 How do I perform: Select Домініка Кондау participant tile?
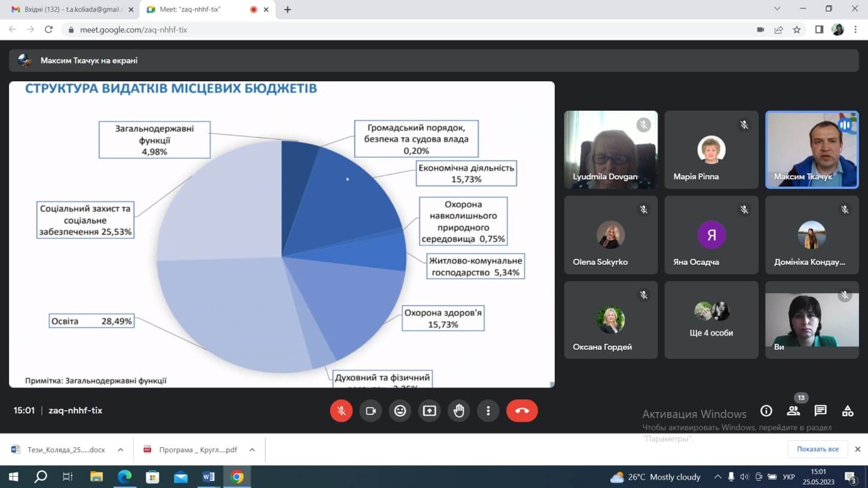point(812,235)
